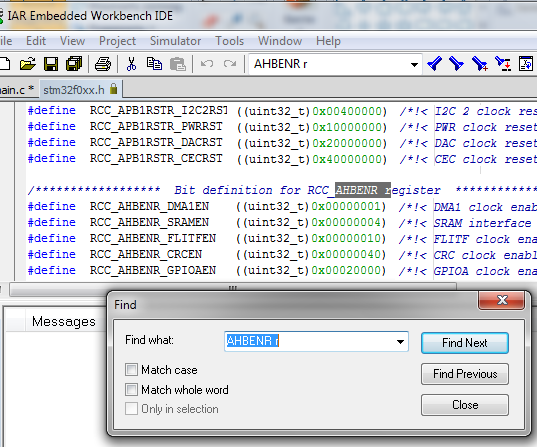Cut selection with the scissors icon

point(131,64)
